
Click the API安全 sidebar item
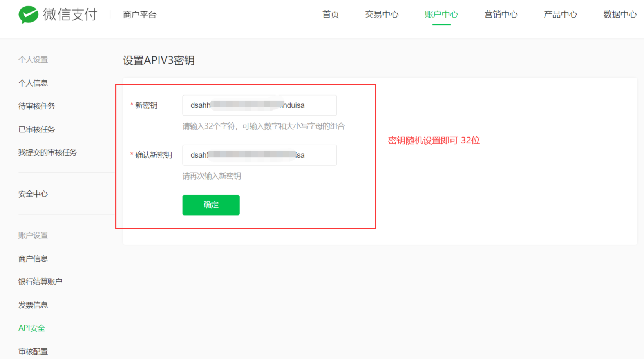coord(32,328)
